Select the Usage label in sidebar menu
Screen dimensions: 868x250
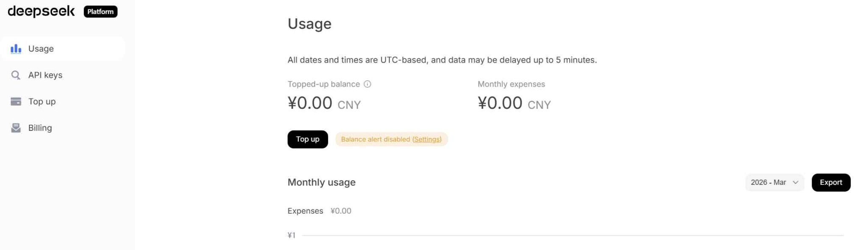41,49
